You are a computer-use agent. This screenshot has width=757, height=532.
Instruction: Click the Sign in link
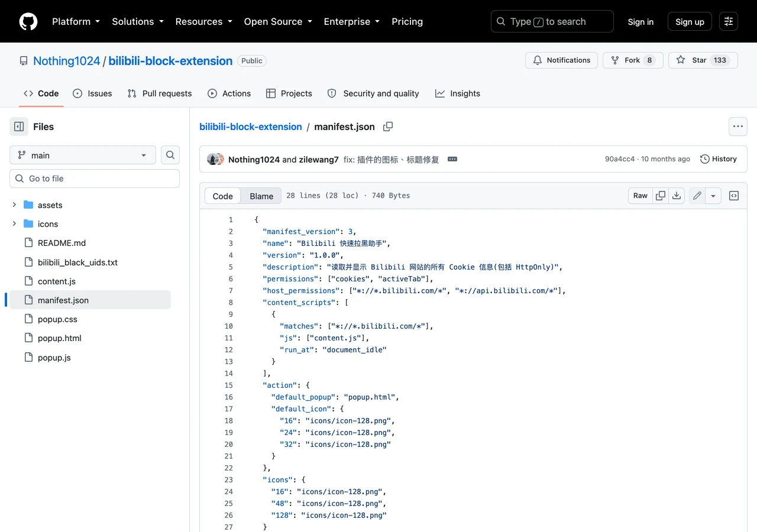tap(640, 21)
